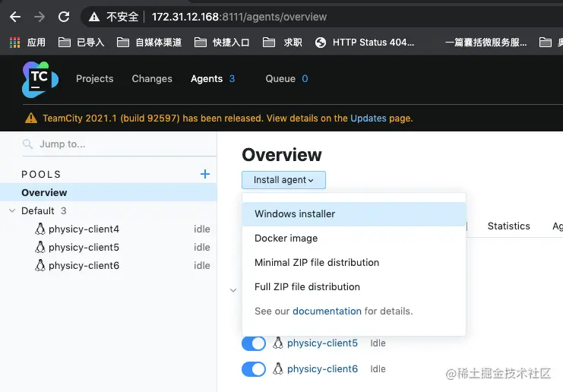The image size is (563, 392).
Task: Click the address bar URL
Action: tap(239, 17)
